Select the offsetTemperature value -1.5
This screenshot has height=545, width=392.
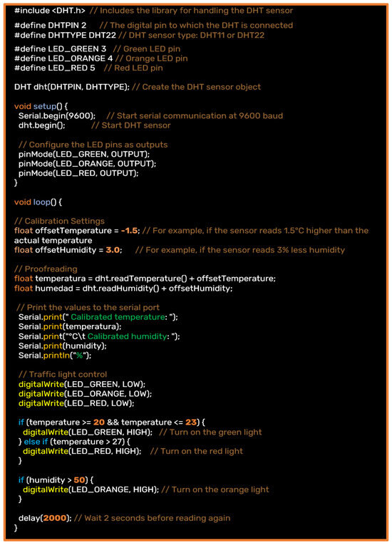pos(129,230)
